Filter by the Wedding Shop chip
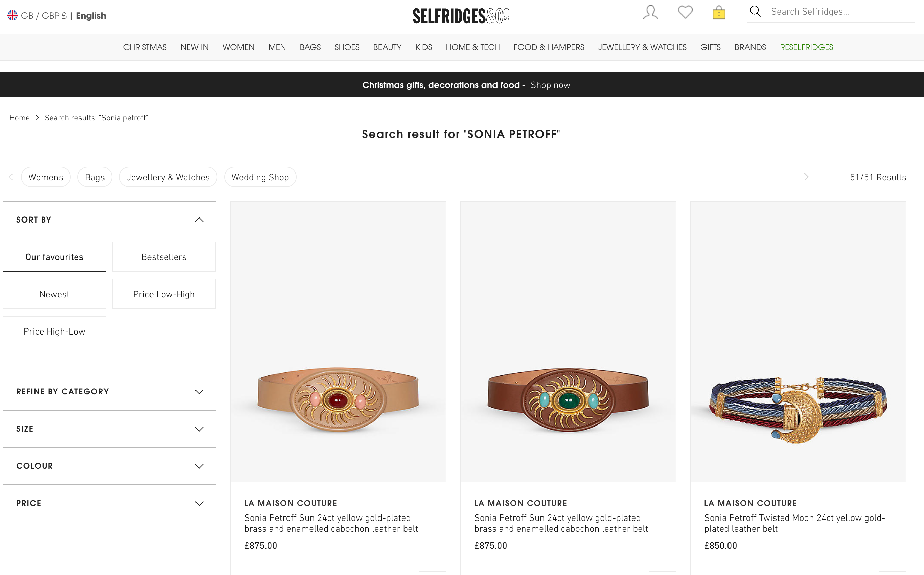 click(260, 177)
